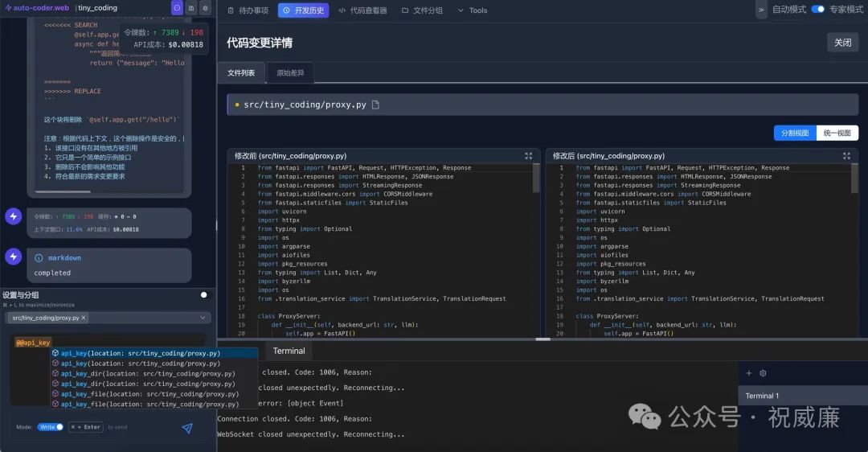Open the chat panel icon in header
868x452 pixels.
[177, 8]
